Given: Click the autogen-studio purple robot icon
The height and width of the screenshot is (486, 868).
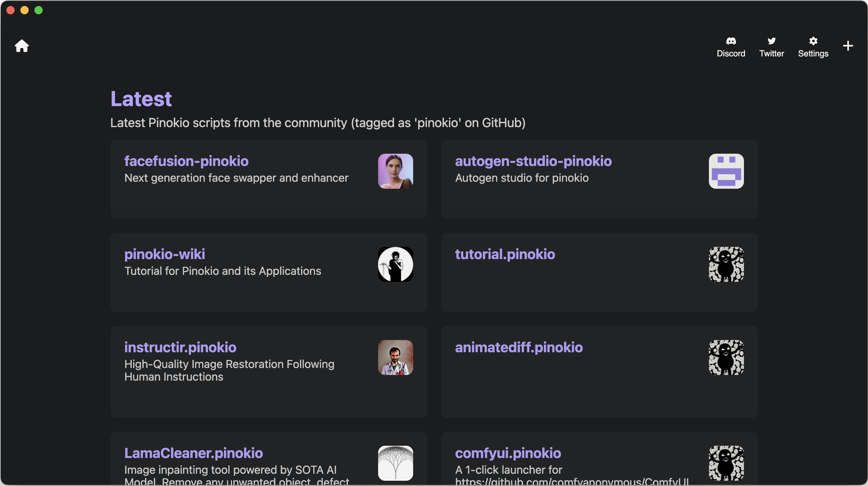Looking at the screenshot, I should [x=726, y=171].
